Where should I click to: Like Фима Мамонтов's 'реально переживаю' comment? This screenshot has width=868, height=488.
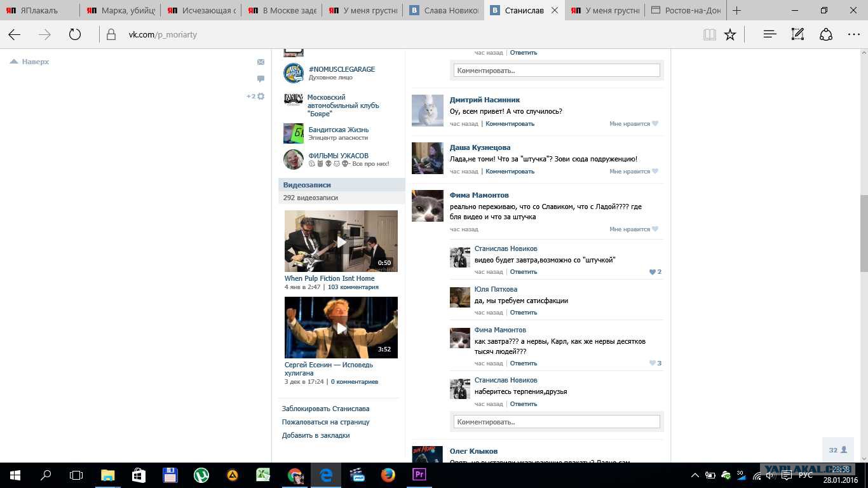634,229
